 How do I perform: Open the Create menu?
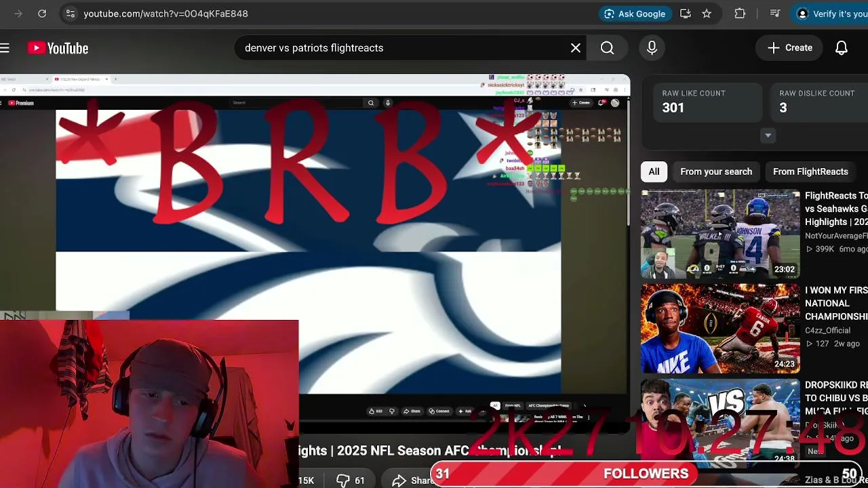790,48
